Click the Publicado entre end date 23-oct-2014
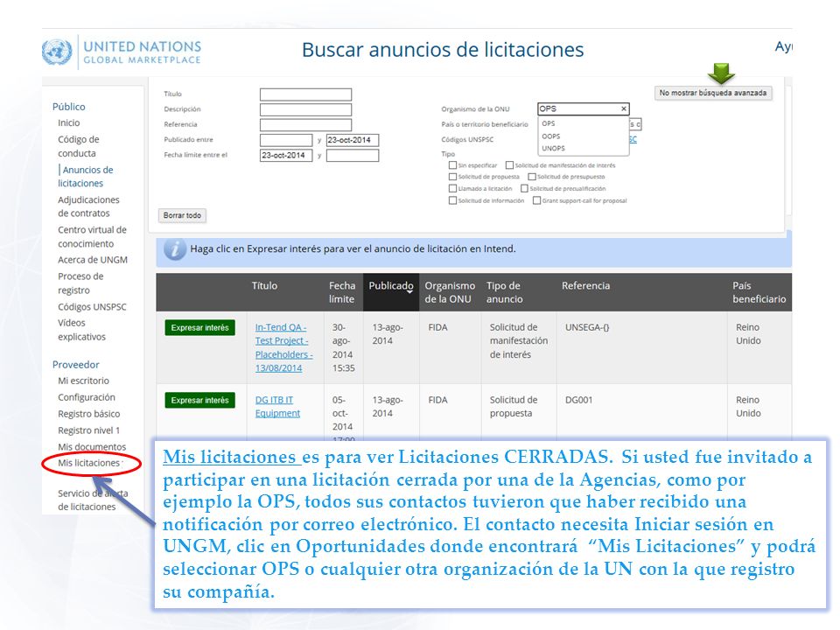This screenshot has width=840, height=630. tap(352, 140)
